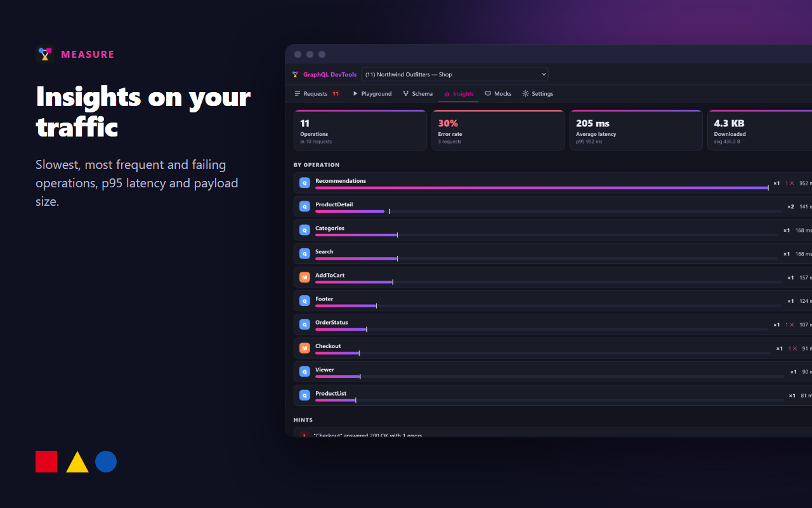
Task: Go to the Mocks tab
Action: pyautogui.click(x=498, y=93)
